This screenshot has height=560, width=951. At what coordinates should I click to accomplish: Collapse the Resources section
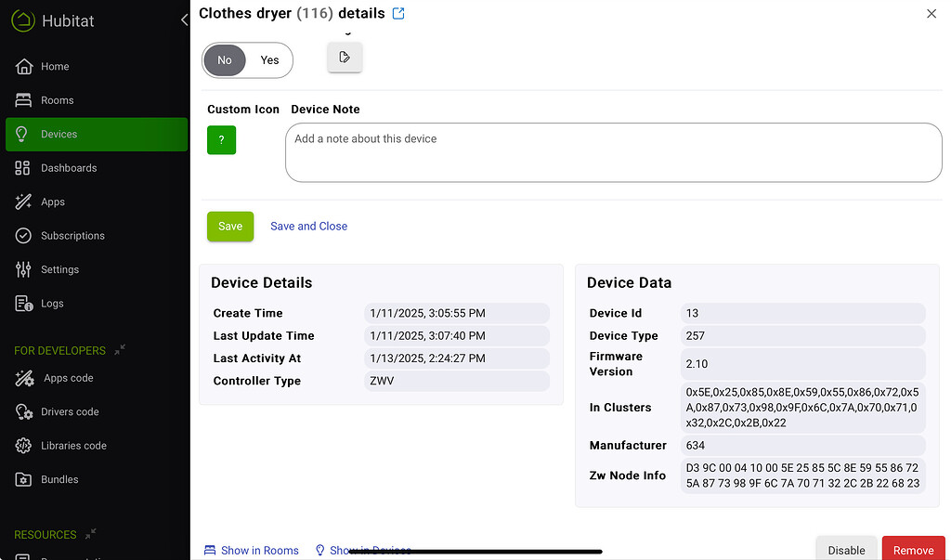click(x=91, y=534)
